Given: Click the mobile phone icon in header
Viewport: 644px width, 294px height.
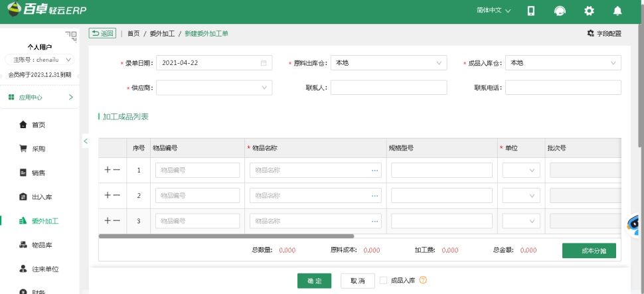Looking at the screenshot, I should pyautogui.click(x=531, y=11).
